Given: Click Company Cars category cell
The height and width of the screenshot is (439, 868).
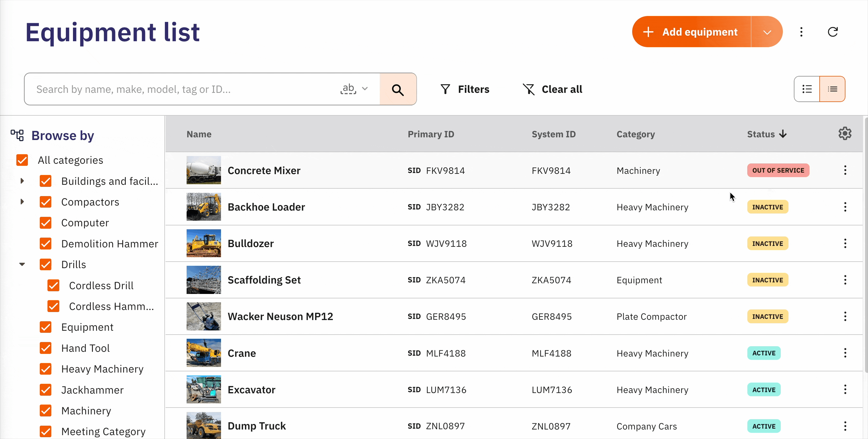Looking at the screenshot, I should [647, 426].
